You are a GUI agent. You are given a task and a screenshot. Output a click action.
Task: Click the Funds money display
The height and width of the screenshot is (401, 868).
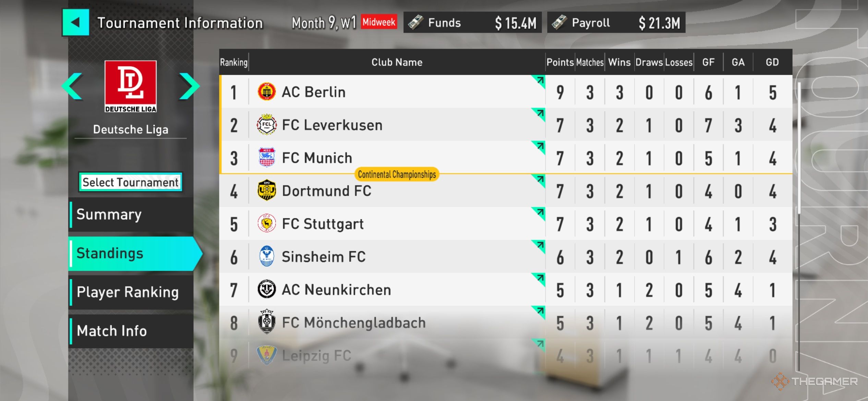click(x=472, y=23)
